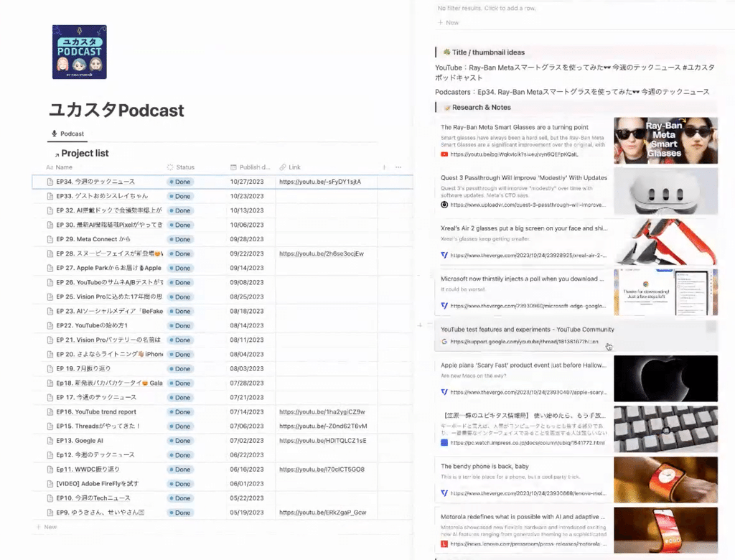Image resolution: width=735 pixels, height=560 pixels.
Task: Select publish date 09/14/2023
Action: [247, 269]
